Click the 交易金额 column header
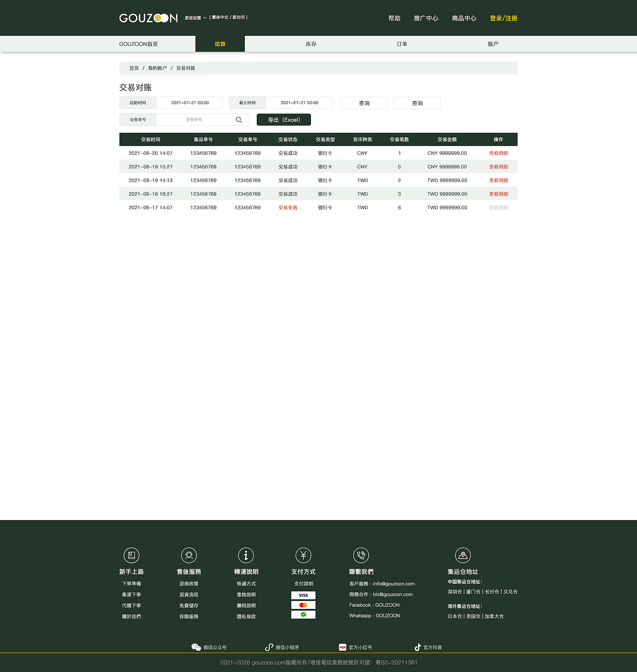This screenshot has height=672, width=637. [x=447, y=139]
